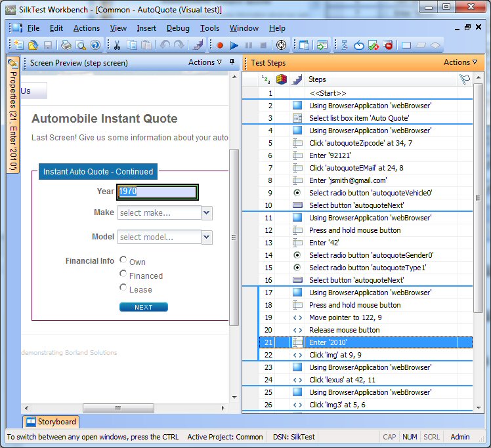491x448 pixels.
Task: Click the Year input field
Action: point(158,192)
